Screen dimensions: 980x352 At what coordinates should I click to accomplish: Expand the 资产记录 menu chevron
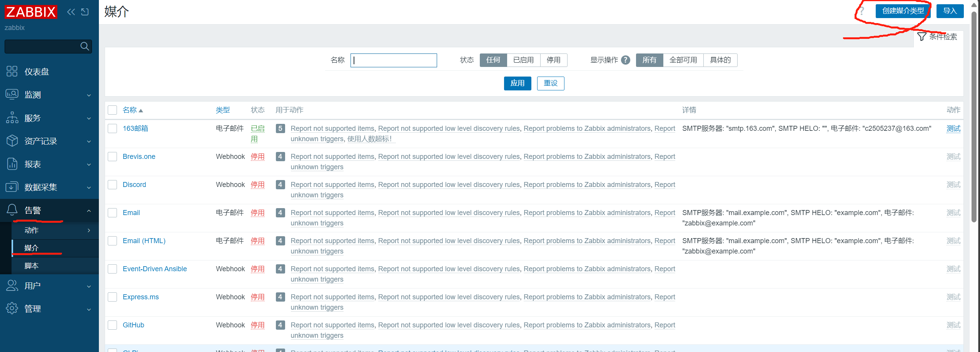pos(89,141)
